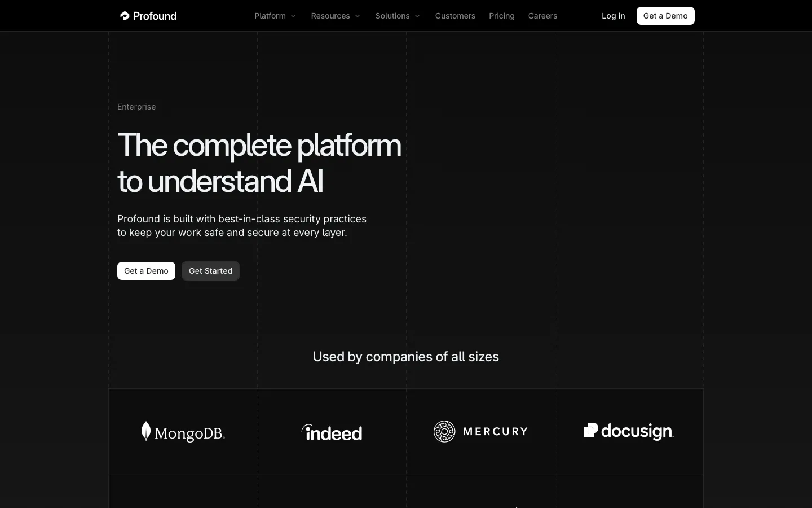Click 'The complete platform to understand AI' headline
812x508 pixels.
[259, 163]
